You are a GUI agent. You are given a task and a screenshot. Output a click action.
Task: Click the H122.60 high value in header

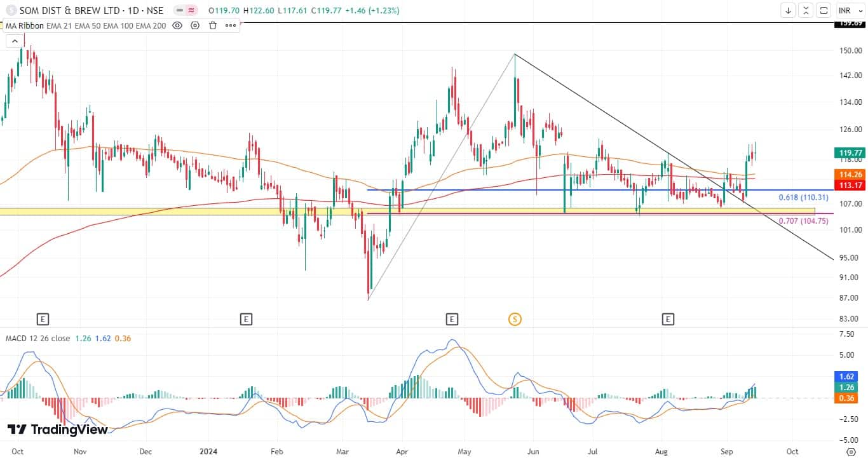[259, 11]
